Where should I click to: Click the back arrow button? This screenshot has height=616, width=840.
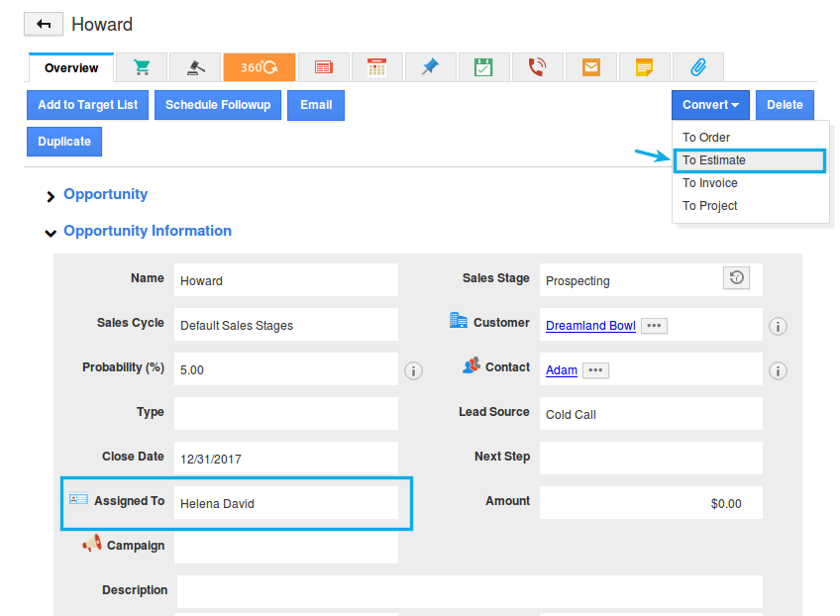(x=44, y=25)
